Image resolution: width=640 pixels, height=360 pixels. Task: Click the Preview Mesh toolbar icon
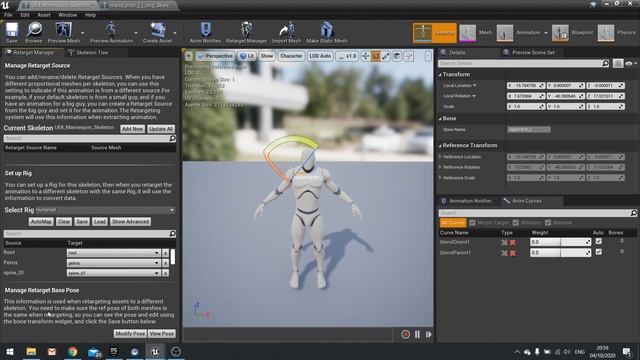pos(64,32)
